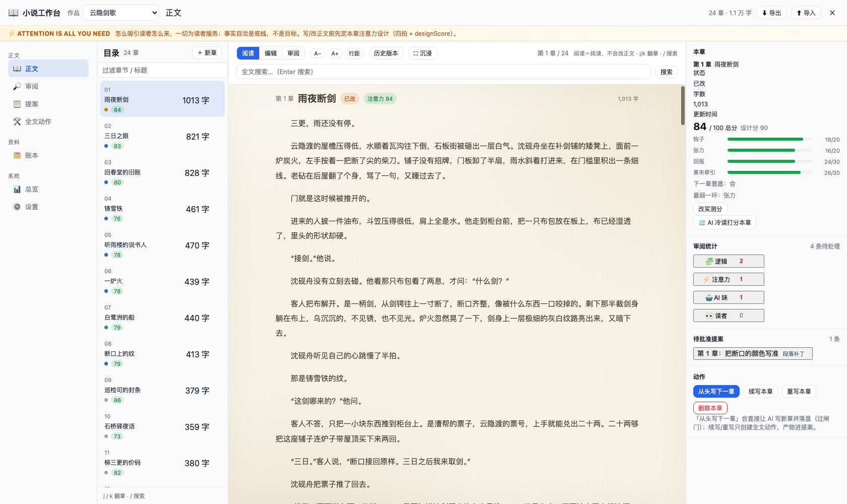
Task: Toggle 沉浸 immersive mode
Action: (422, 53)
